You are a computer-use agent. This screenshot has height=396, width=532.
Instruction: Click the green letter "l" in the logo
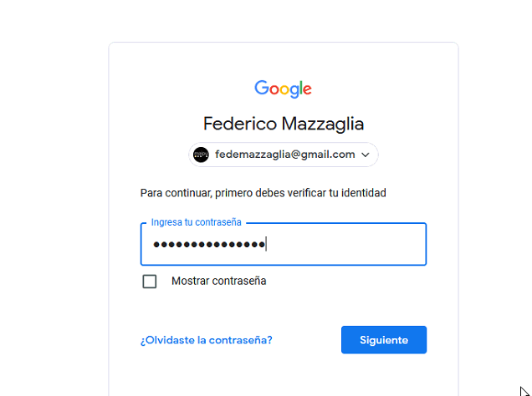click(299, 88)
